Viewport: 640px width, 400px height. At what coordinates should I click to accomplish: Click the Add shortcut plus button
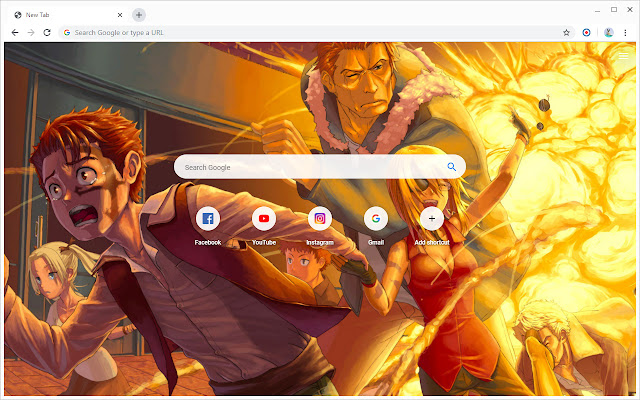(432, 219)
